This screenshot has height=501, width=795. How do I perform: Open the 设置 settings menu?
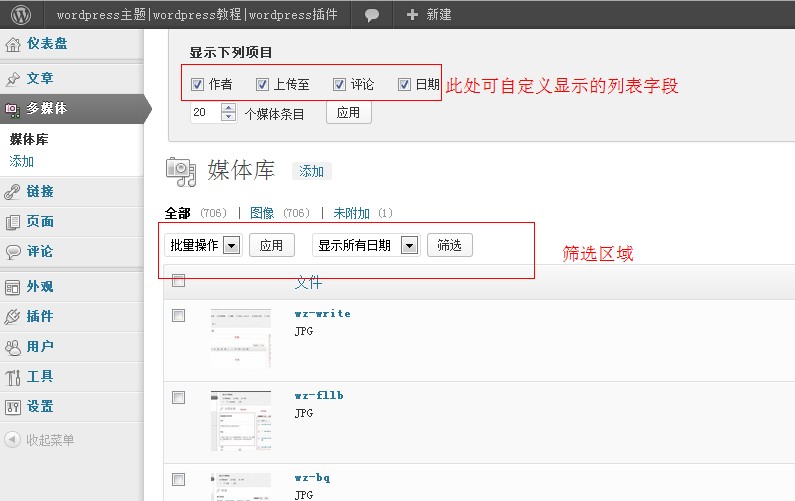coord(40,406)
